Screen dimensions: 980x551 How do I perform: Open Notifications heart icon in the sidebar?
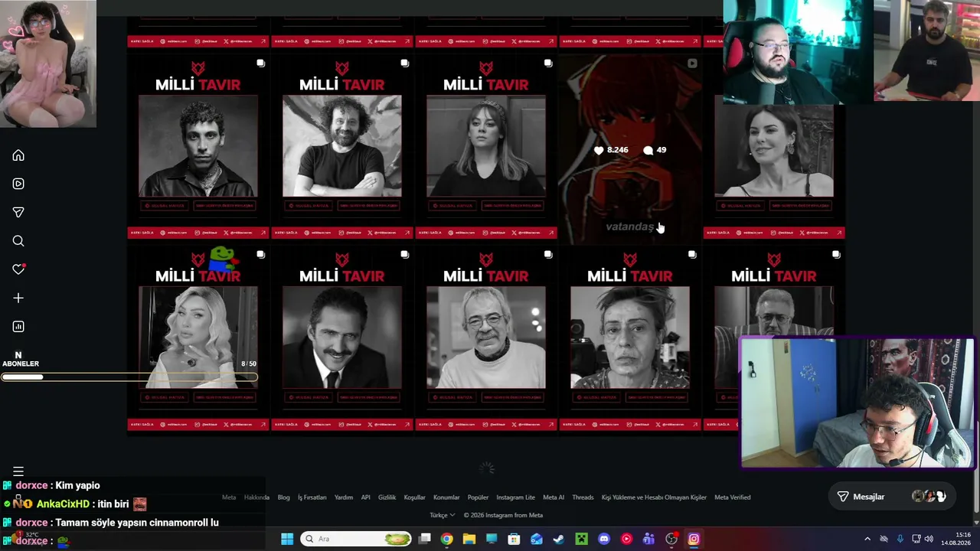(x=18, y=269)
